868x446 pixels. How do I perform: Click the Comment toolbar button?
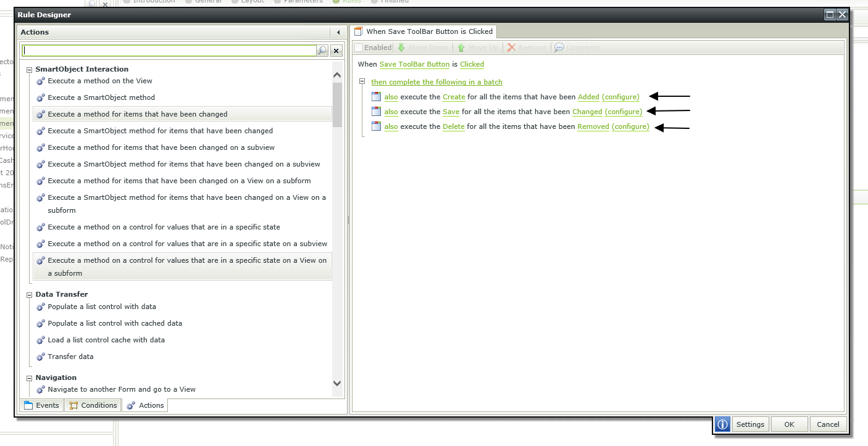(x=577, y=47)
